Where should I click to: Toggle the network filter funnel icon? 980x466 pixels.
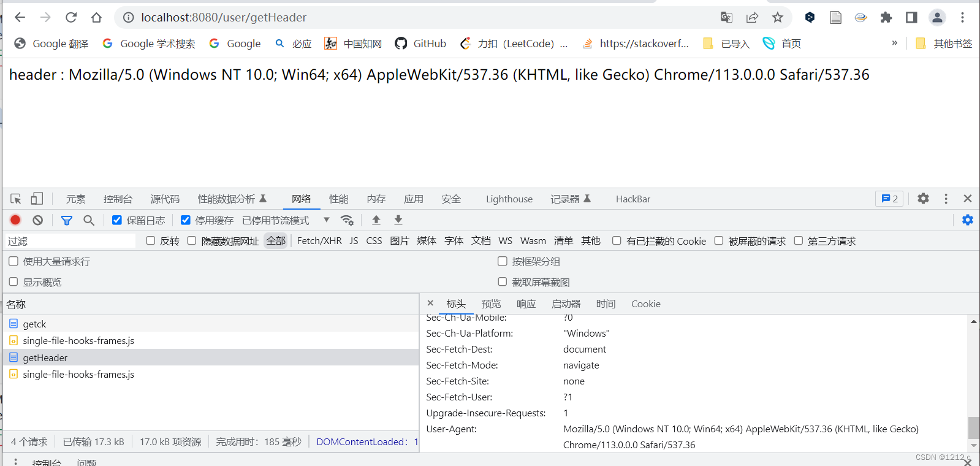(x=67, y=220)
